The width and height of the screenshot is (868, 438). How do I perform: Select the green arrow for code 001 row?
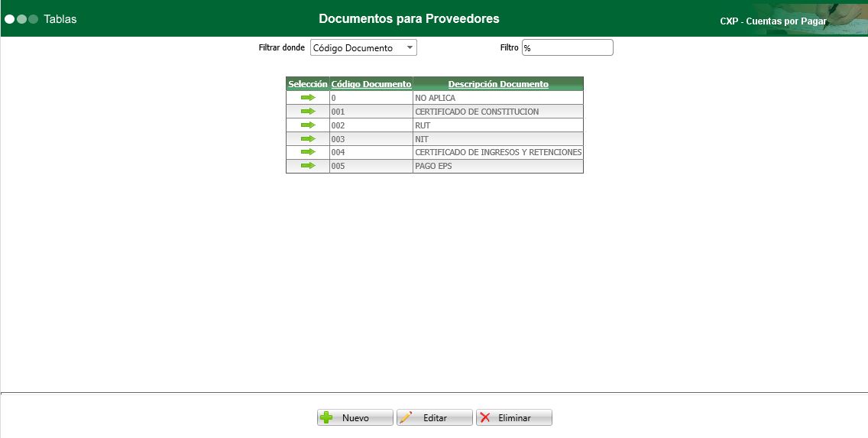click(x=308, y=112)
